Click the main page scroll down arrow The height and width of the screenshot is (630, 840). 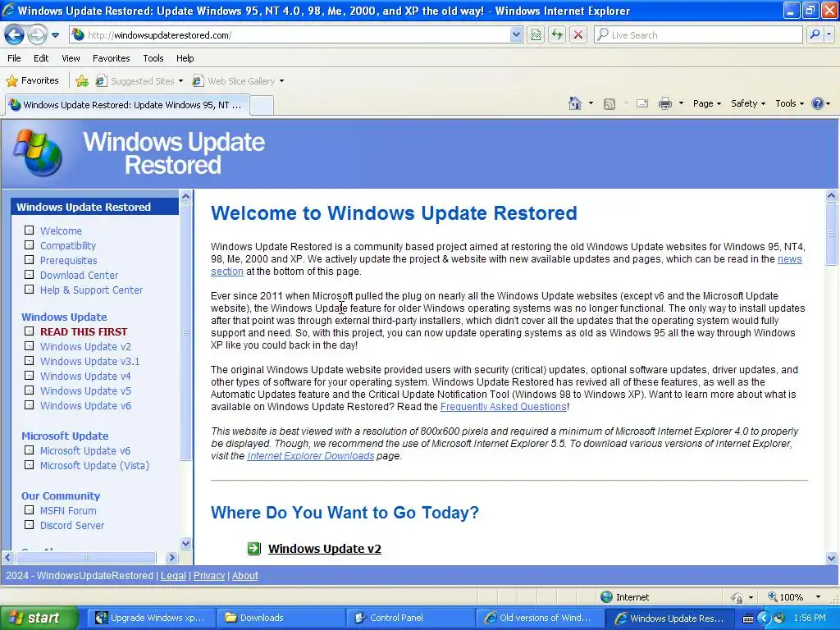(x=832, y=558)
